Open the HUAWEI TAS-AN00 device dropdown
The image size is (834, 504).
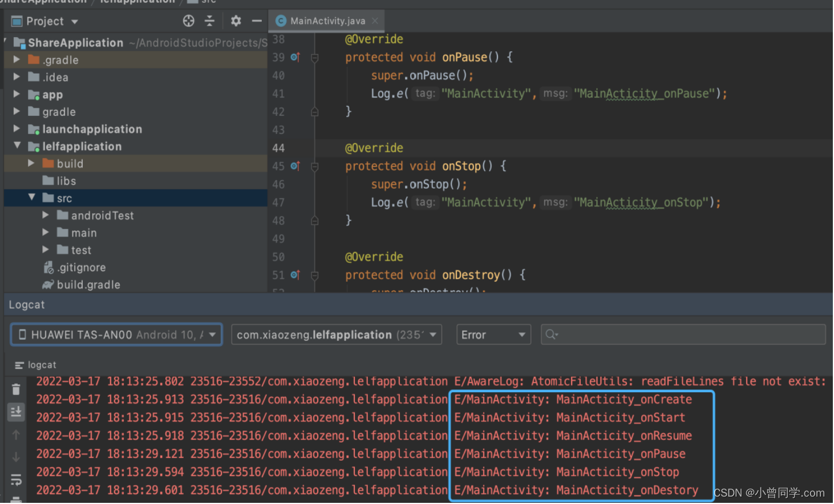point(116,335)
